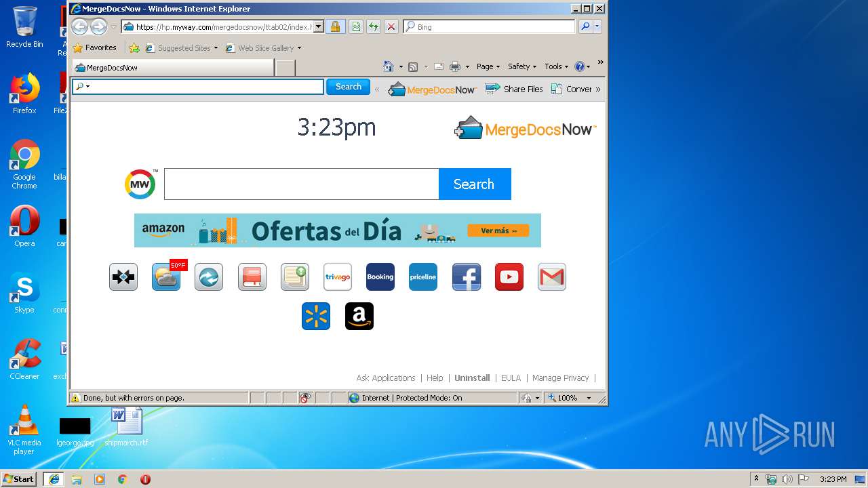The height and width of the screenshot is (488, 868).
Task: Open the Favorites button
Action: (95, 48)
